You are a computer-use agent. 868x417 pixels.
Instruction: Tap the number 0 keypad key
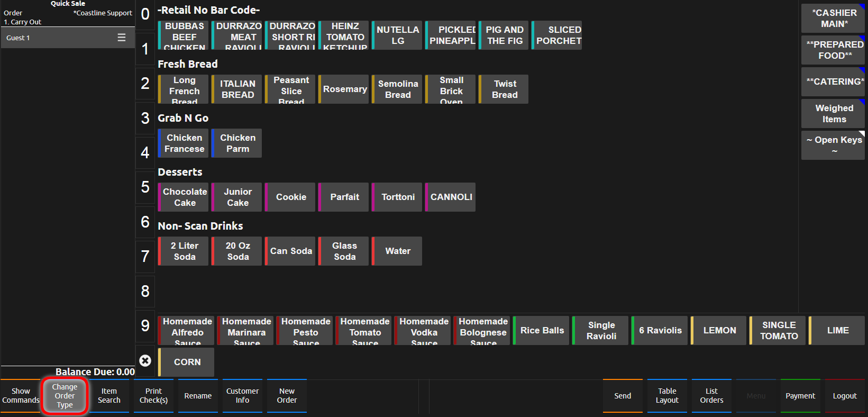(x=145, y=14)
